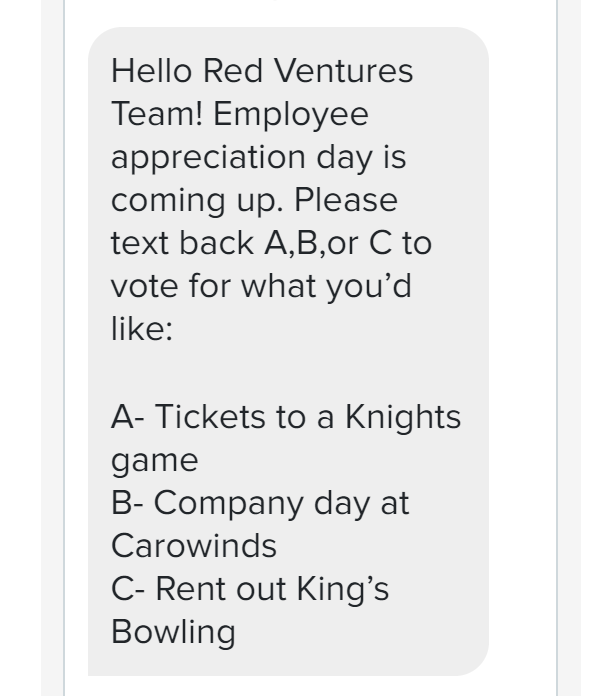
Task: Click the 'Hello Red Ventures' greeting line
Action: [x=262, y=71]
